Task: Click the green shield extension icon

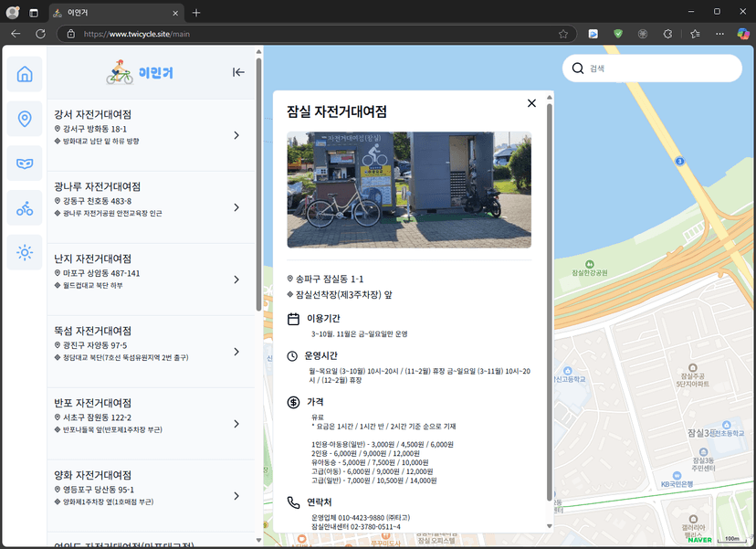Action: coord(618,34)
